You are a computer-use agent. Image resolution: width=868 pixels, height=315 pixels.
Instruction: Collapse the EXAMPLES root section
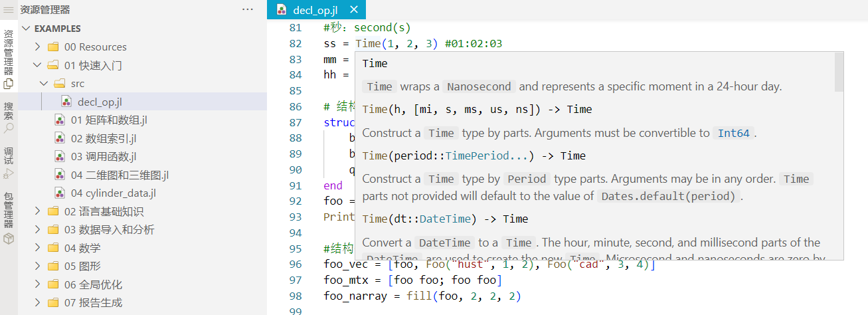pos(26,29)
